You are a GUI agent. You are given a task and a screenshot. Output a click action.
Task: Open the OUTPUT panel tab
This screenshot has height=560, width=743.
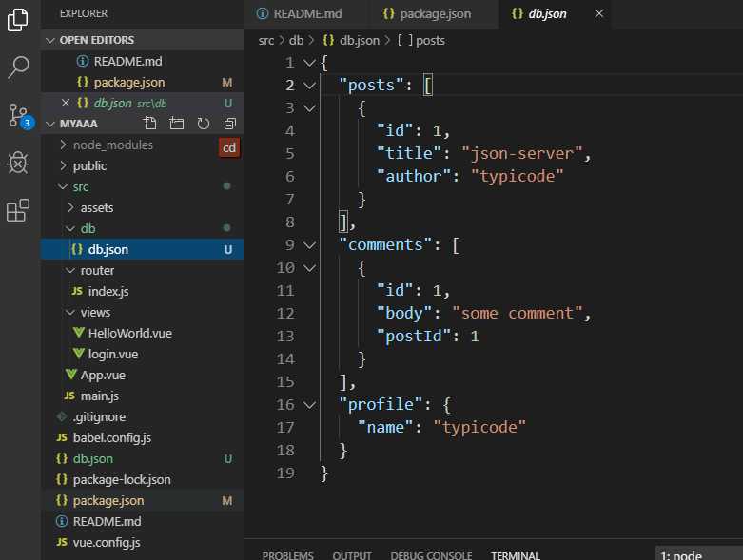[x=352, y=555]
